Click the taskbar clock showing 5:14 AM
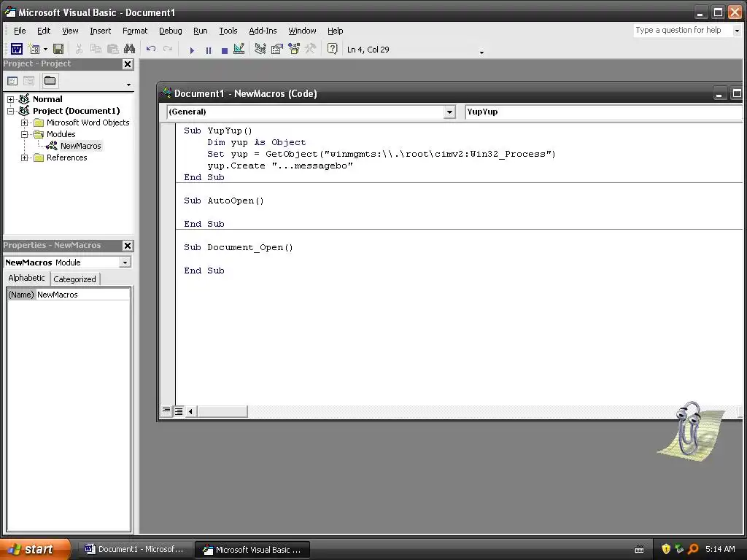Viewport: 747px width, 560px height. [x=720, y=549]
